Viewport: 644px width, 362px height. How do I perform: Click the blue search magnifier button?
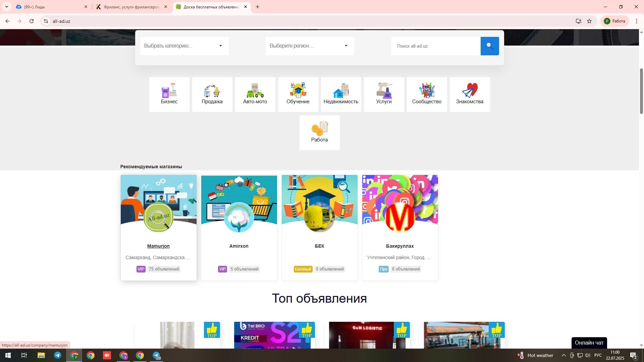point(489,46)
